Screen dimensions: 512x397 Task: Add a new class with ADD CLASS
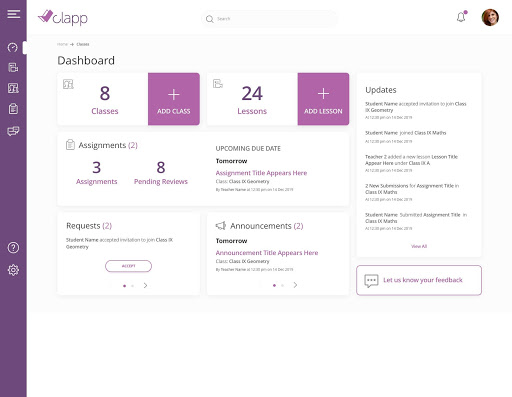(174, 99)
